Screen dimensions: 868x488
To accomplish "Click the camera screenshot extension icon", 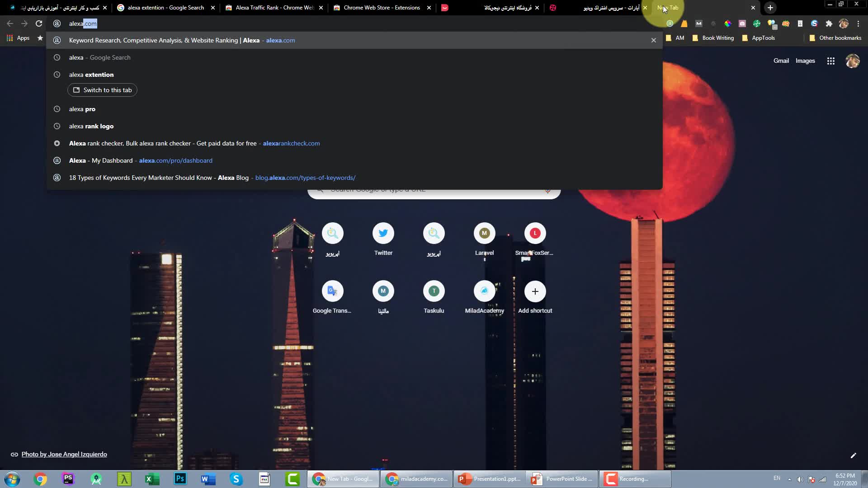I will click(x=742, y=23).
